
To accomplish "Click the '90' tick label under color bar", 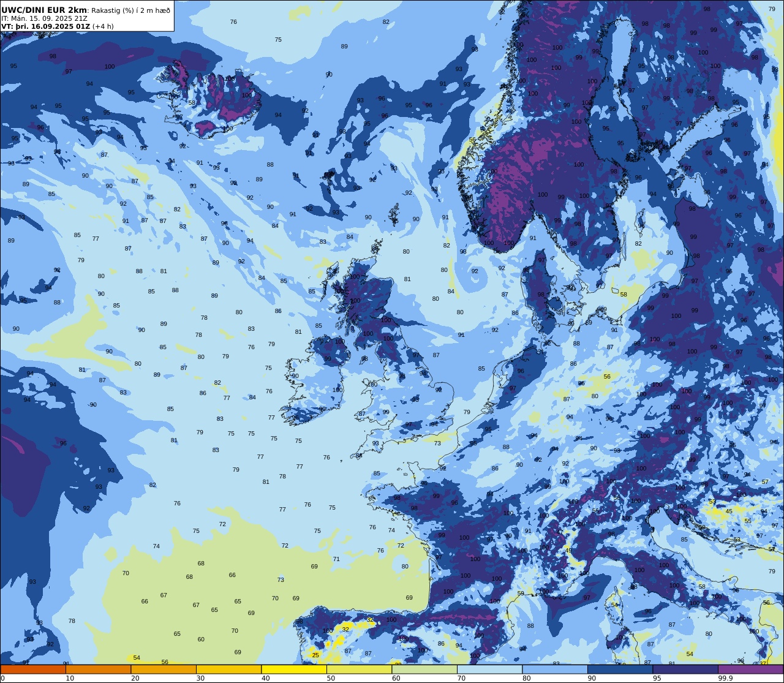I will (x=592, y=678).
